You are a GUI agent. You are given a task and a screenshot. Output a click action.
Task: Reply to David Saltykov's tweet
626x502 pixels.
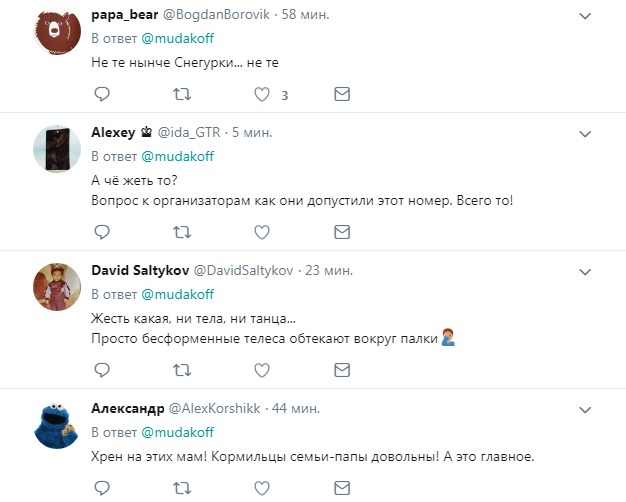point(101,370)
